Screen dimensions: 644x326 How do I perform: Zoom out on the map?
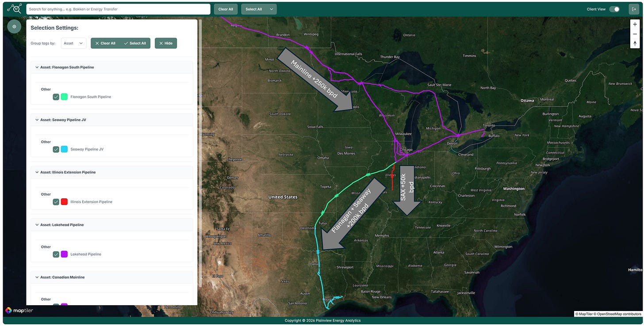[635, 34]
